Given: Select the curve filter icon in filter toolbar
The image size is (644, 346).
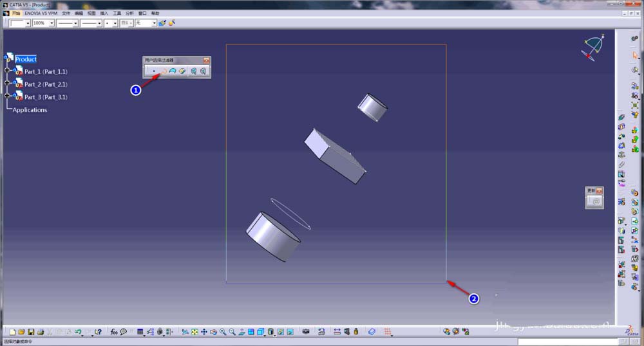Looking at the screenshot, I should 164,71.
